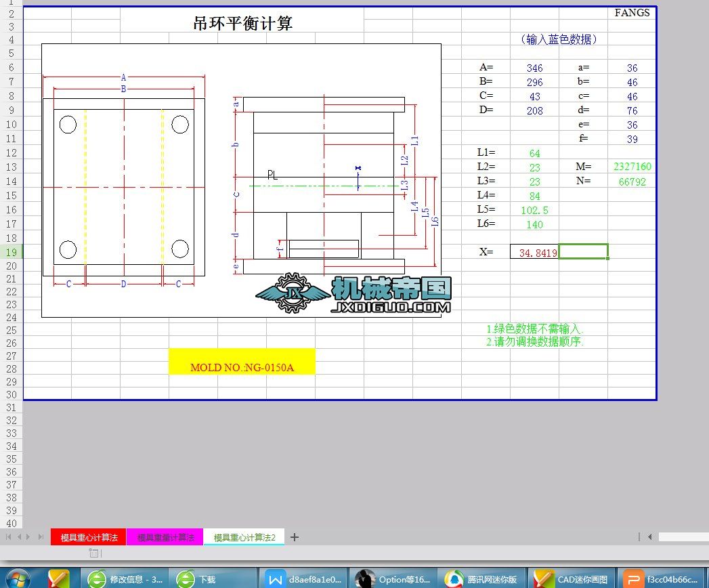This screenshot has height=588, width=709.
Task: Go to the next sheet tab arrow
Action: tap(28, 537)
